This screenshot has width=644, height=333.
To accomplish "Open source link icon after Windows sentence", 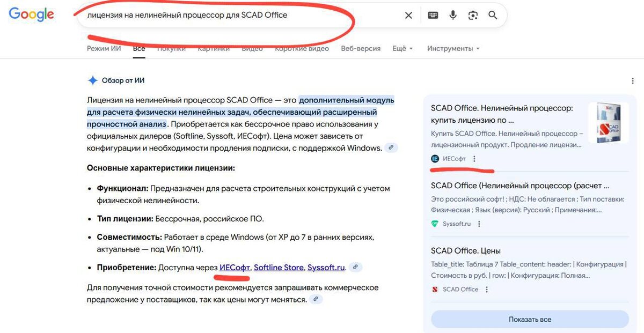I will [x=391, y=147].
